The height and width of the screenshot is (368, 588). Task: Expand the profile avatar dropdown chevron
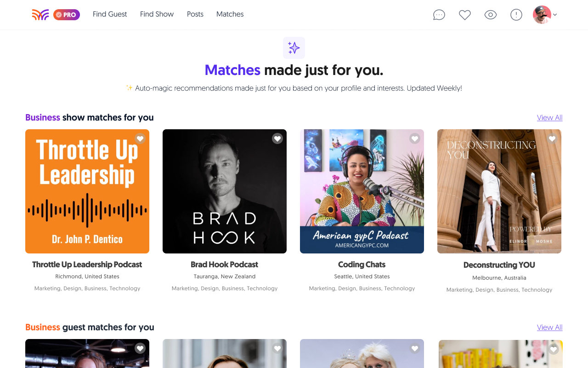click(555, 15)
